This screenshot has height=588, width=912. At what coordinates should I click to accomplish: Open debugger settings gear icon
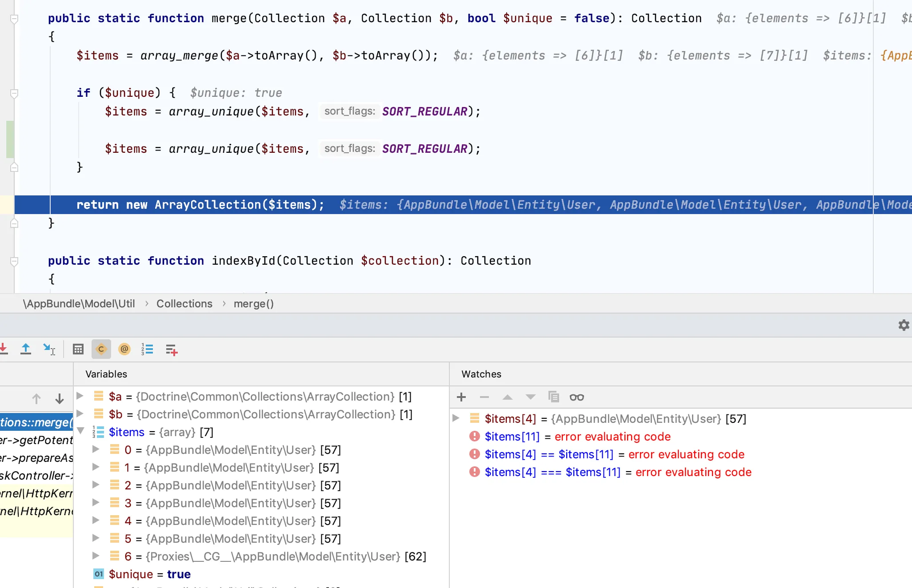pos(904,325)
